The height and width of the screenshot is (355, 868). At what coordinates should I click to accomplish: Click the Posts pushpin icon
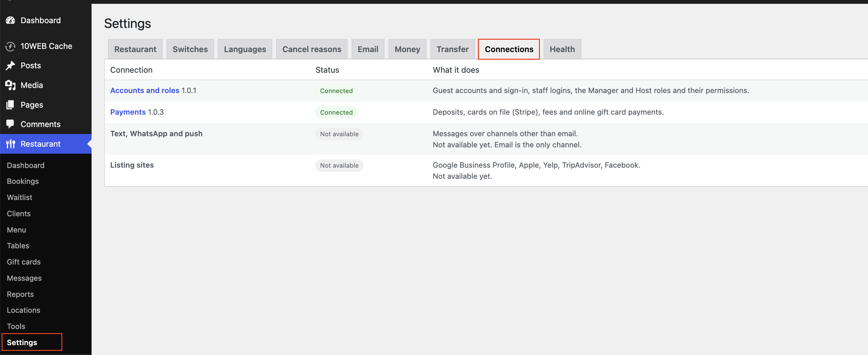[x=10, y=65]
